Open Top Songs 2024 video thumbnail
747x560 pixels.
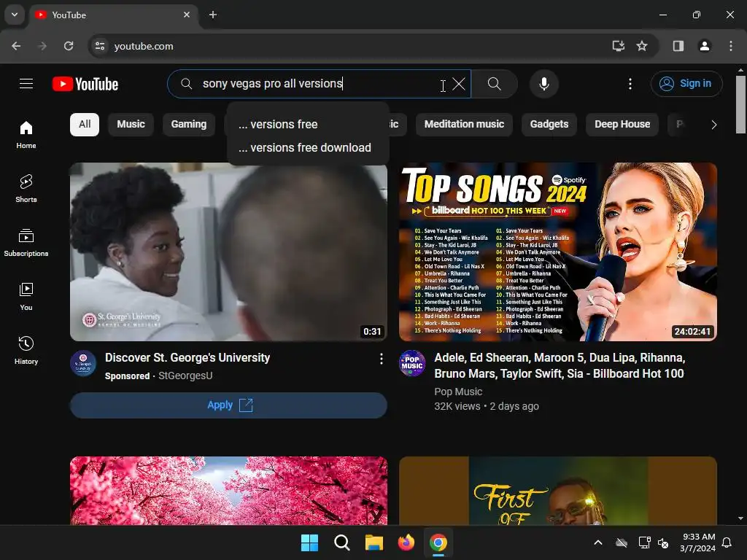[558, 252]
